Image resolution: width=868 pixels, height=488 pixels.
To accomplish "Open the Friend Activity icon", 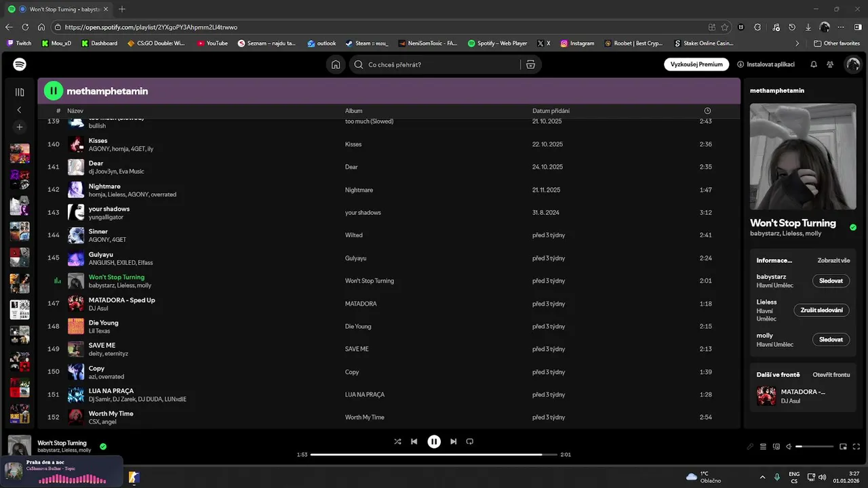I will 830,64.
